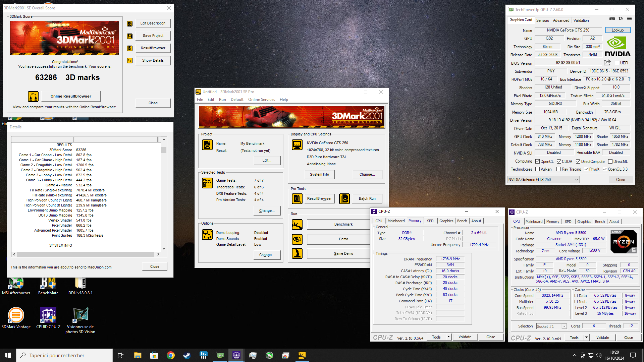
Task: Click the Display and CPU Settings monitor icon
Action: coord(297,145)
